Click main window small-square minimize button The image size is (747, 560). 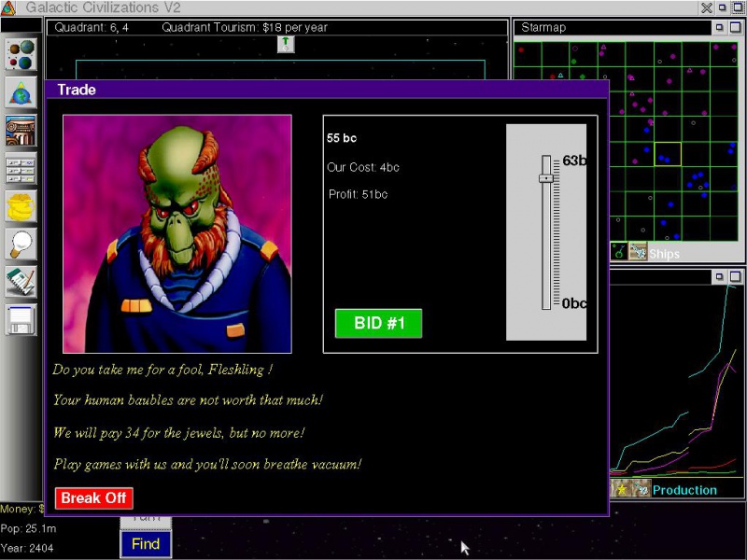pos(722,7)
